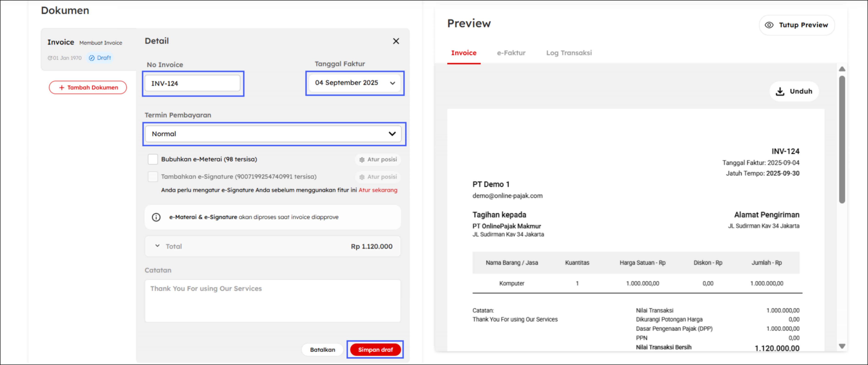This screenshot has width=868, height=365.
Task: Tick the Tambahkan e-Signature checkbox
Action: (x=153, y=177)
